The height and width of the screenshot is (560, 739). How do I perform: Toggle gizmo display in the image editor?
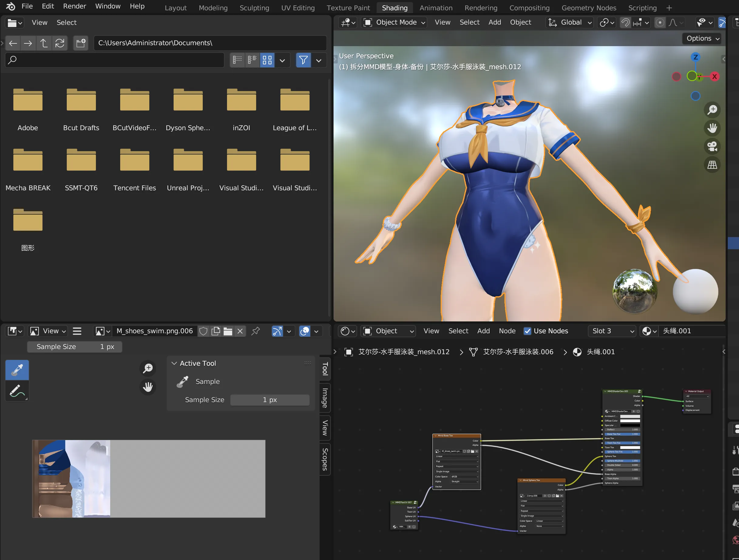[x=277, y=331]
